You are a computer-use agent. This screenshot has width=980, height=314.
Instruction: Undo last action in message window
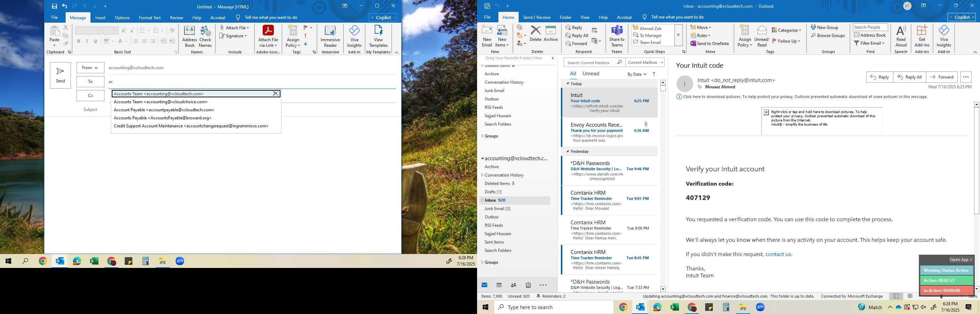[x=65, y=6]
